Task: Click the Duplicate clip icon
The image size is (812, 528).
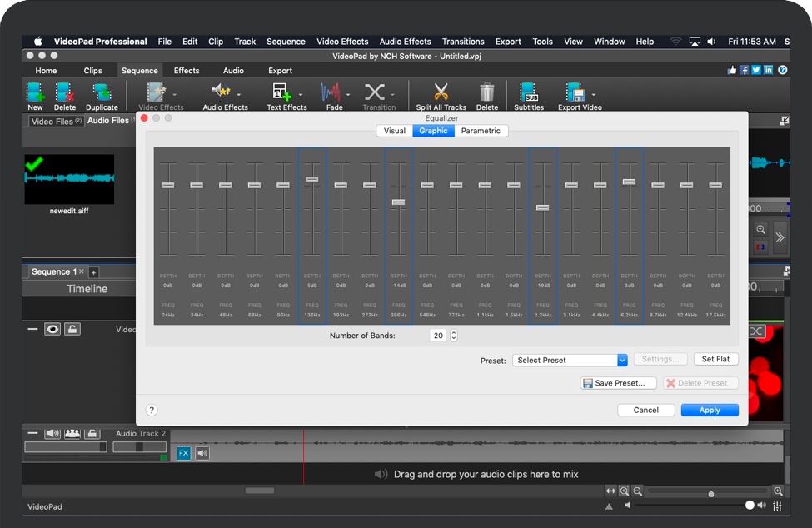Action: point(102,93)
